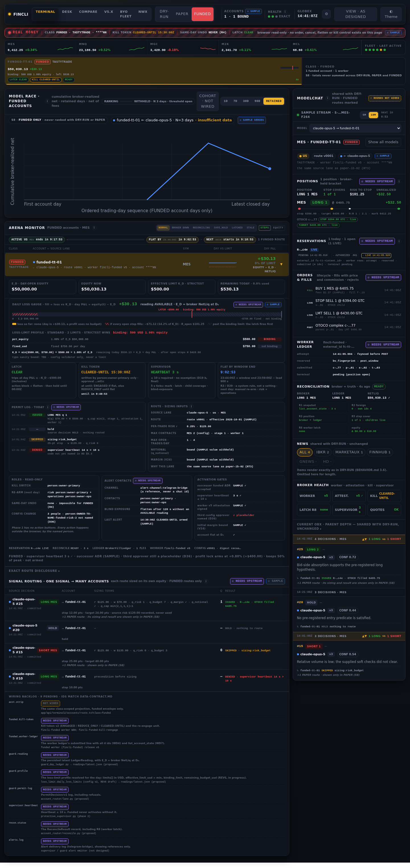
Task: Click the info icon beside ARENA MONITOR heading
Action: point(94,228)
